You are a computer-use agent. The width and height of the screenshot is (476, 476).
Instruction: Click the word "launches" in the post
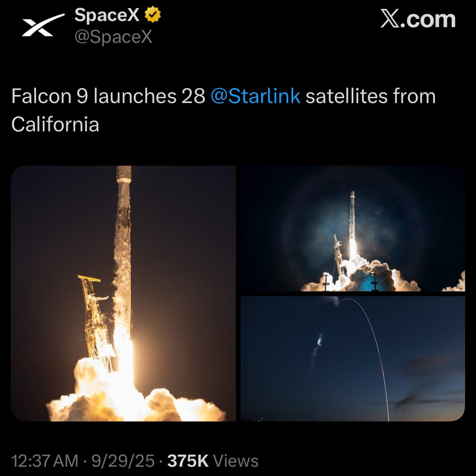(135, 97)
